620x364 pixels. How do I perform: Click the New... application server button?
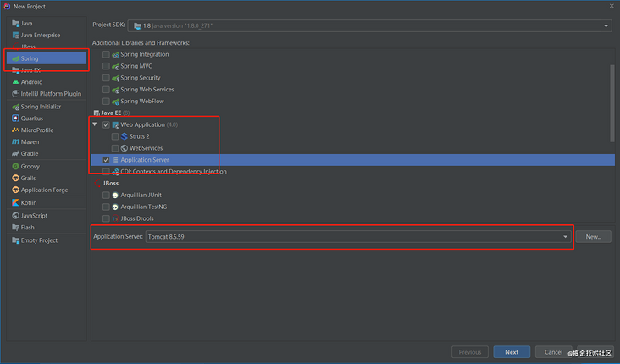[x=594, y=237]
